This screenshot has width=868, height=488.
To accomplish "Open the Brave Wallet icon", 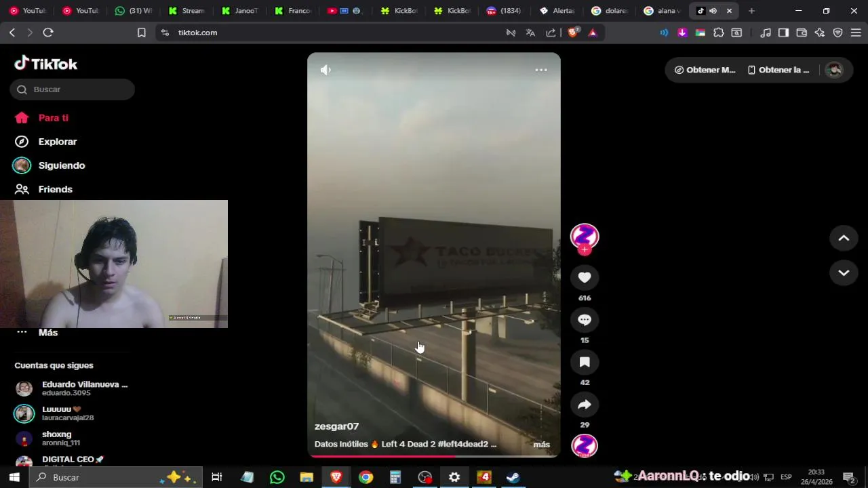I will tap(802, 33).
